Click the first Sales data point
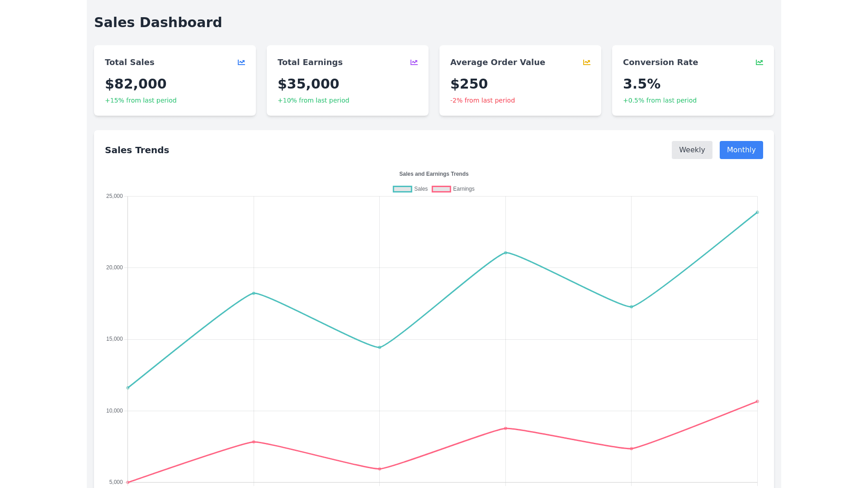Image resolution: width=868 pixels, height=488 pixels. click(x=128, y=388)
